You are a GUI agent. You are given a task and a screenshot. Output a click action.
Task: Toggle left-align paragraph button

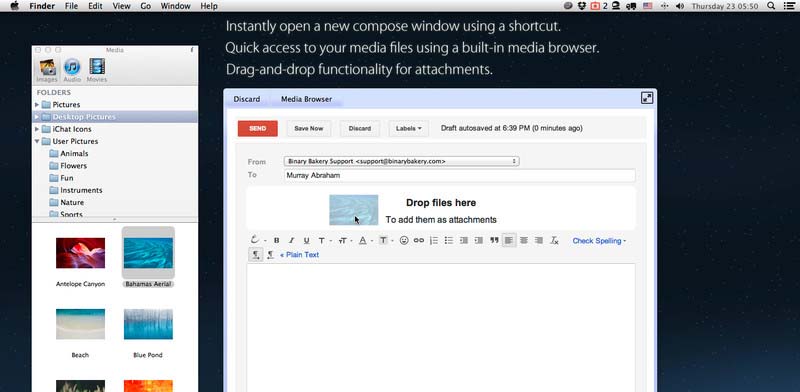point(509,240)
